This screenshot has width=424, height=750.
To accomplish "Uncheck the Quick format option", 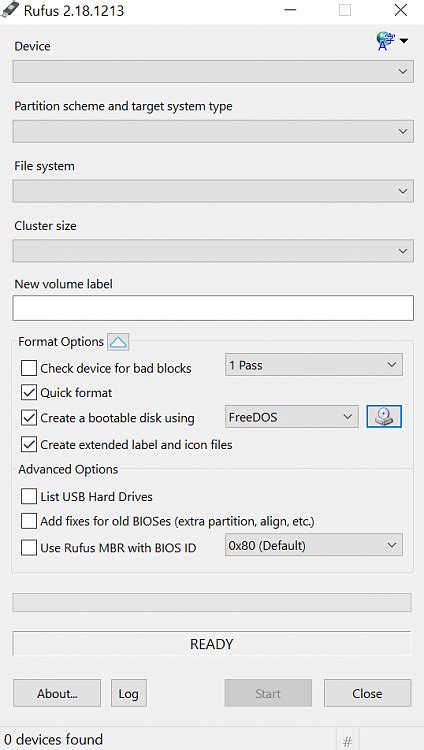I will pyautogui.click(x=29, y=393).
